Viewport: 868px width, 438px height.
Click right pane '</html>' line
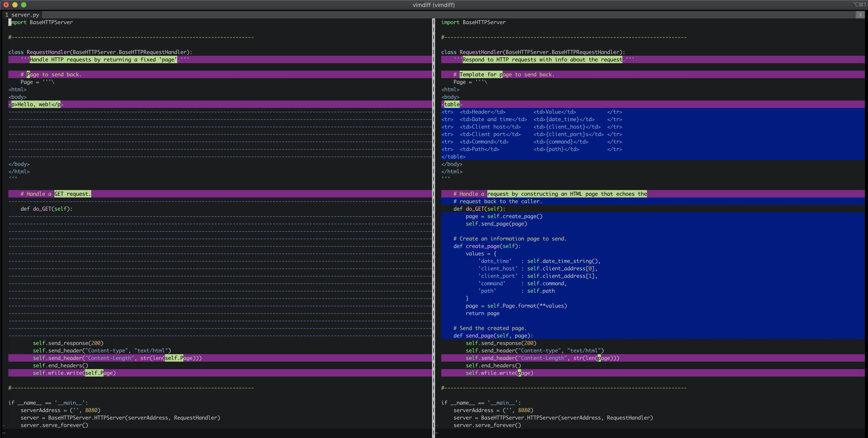click(x=452, y=172)
